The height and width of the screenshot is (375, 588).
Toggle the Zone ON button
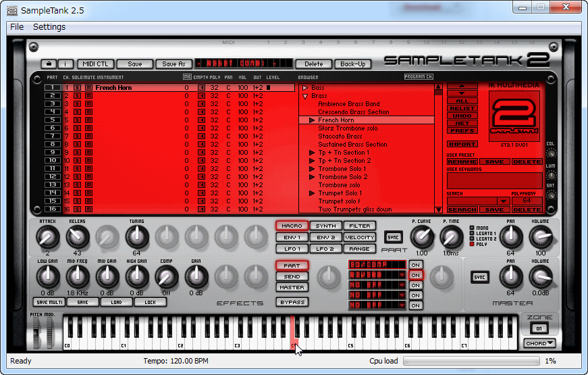[x=539, y=328]
